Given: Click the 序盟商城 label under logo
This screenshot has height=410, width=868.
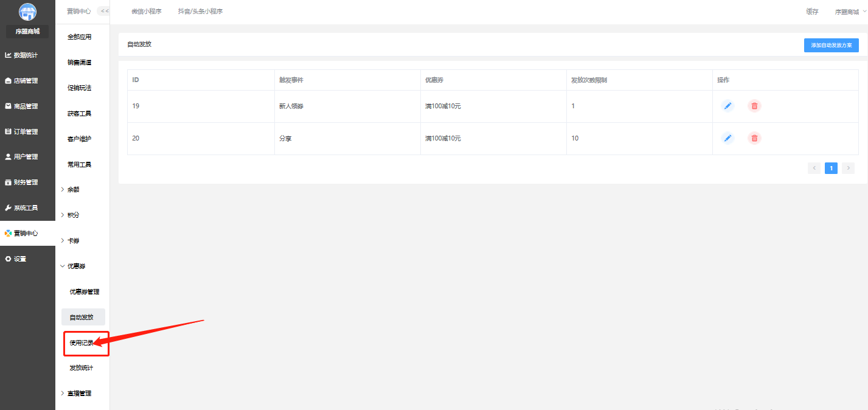Looking at the screenshot, I should 27,31.
